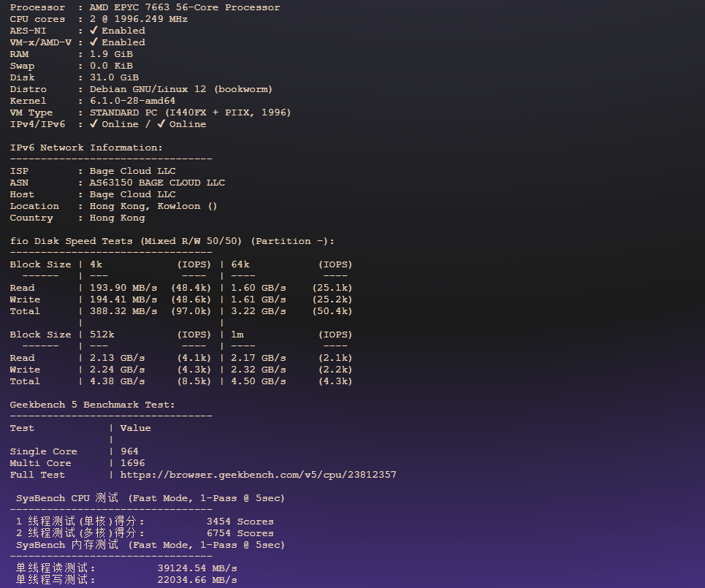Click the memory write speed 22034.66 MB/s
The width and height of the screenshot is (705, 588).
[197, 580]
